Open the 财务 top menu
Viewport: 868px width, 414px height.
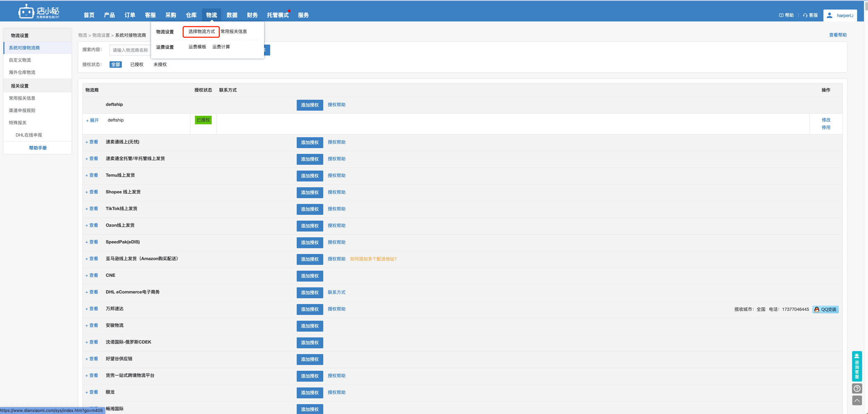coord(252,15)
